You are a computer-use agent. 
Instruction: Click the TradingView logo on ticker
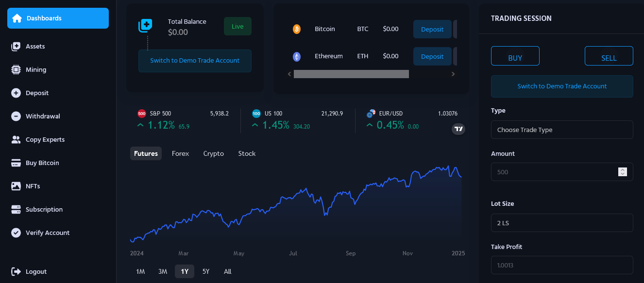tap(458, 129)
